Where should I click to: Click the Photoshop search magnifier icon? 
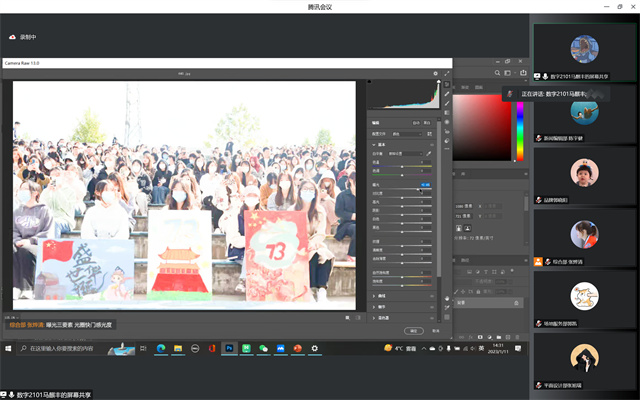[497, 72]
